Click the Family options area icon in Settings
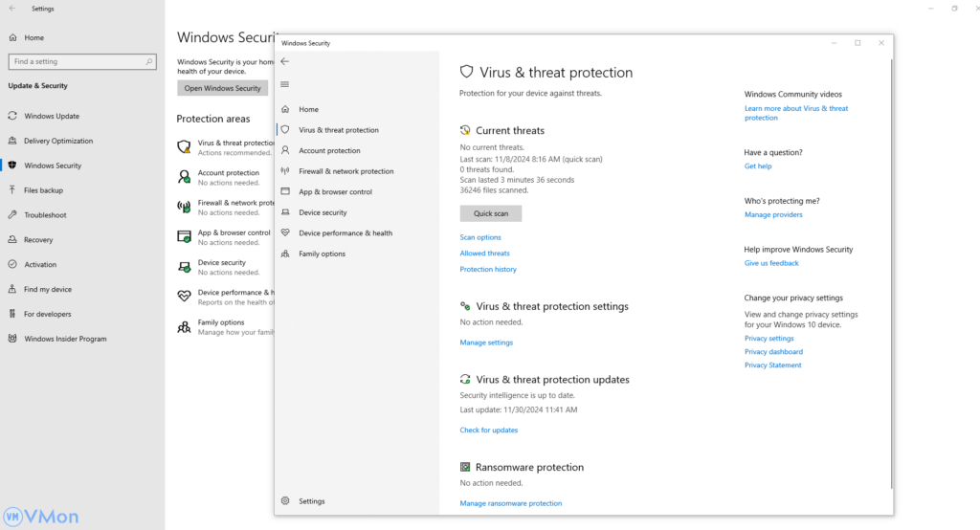The width and height of the screenshot is (980, 530). [x=185, y=327]
